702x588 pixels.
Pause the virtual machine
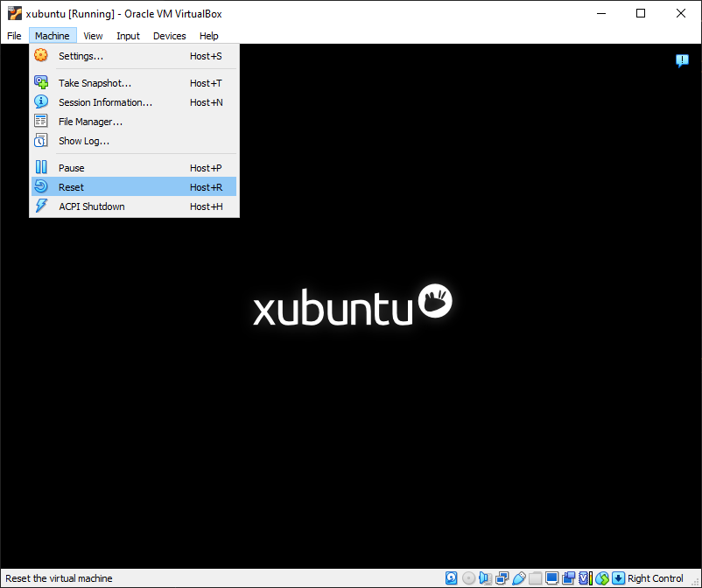pyautogui.click(x=134, y=168)
